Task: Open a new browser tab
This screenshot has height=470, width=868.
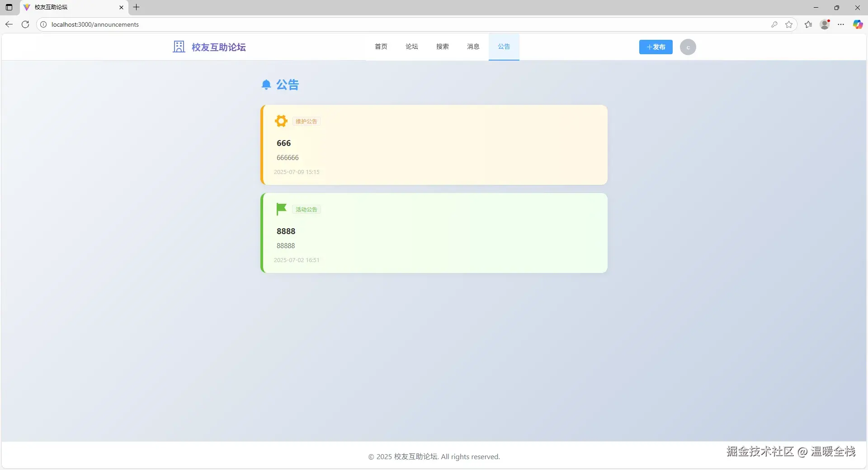Action: point(136,7)
